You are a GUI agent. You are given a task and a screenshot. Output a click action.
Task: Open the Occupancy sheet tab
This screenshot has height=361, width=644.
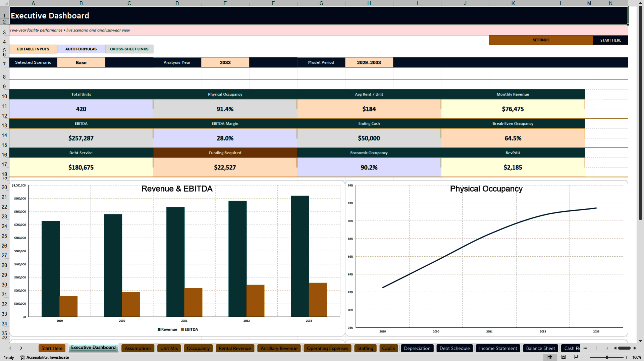[x=198, y=348]
